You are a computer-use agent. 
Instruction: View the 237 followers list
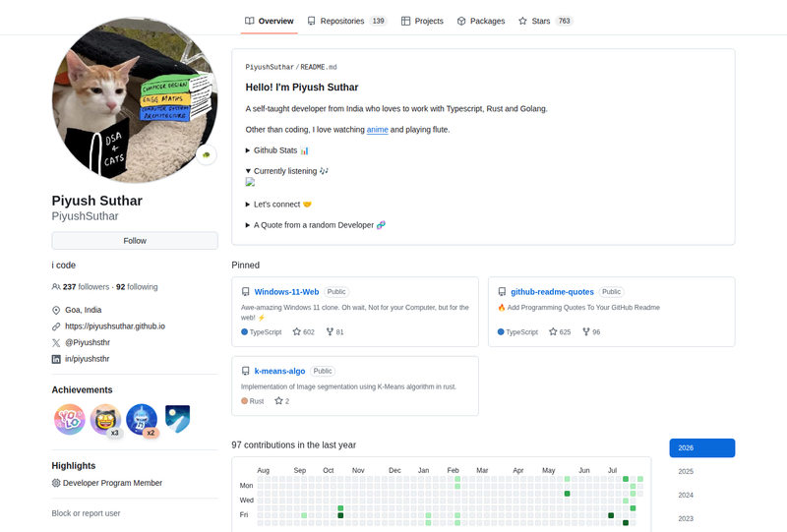pos(86,287)
